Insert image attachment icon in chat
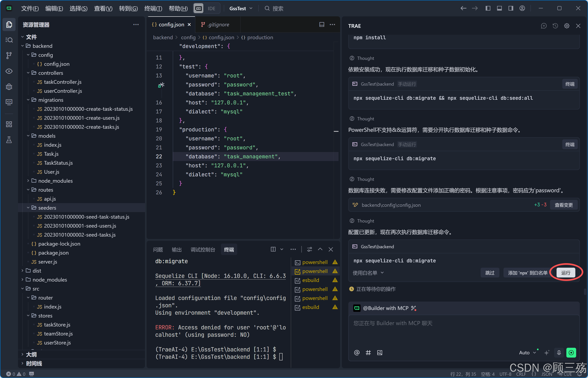Viewport: 588px width, 378px height. pyautogui.click(x=380, y=353)
